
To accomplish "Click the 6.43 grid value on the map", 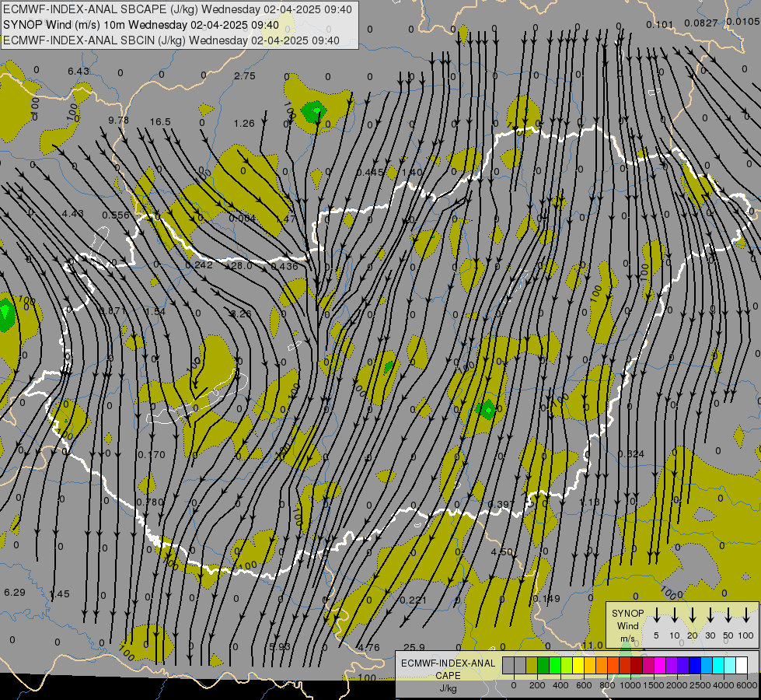I will [79, 72].
